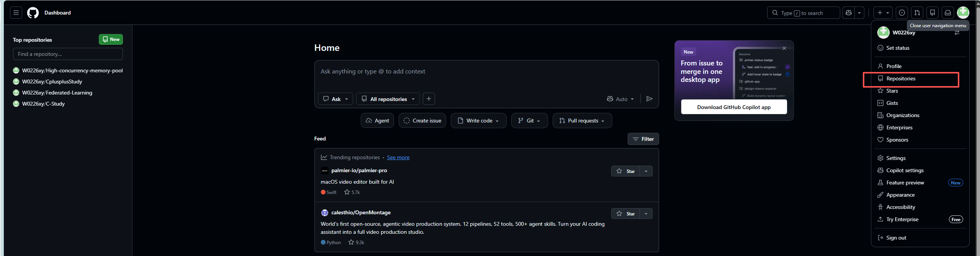Open the Pull requests icon in header
Image resolution: width=980 pixels, height=256 pixels.
tap(917, 13)
